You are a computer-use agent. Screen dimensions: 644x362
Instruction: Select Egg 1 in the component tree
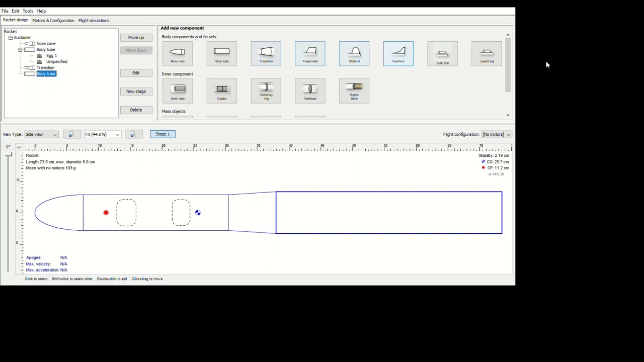(51, 56)
